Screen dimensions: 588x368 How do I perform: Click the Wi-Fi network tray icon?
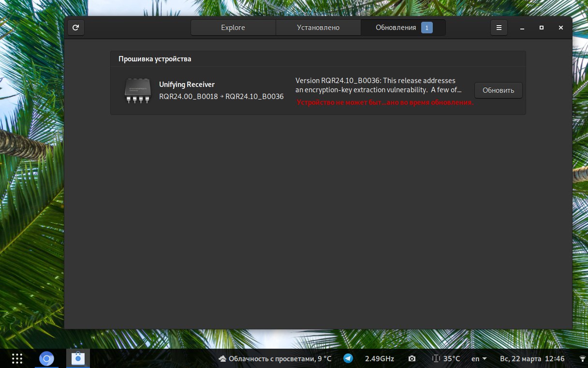pos(582,359)
